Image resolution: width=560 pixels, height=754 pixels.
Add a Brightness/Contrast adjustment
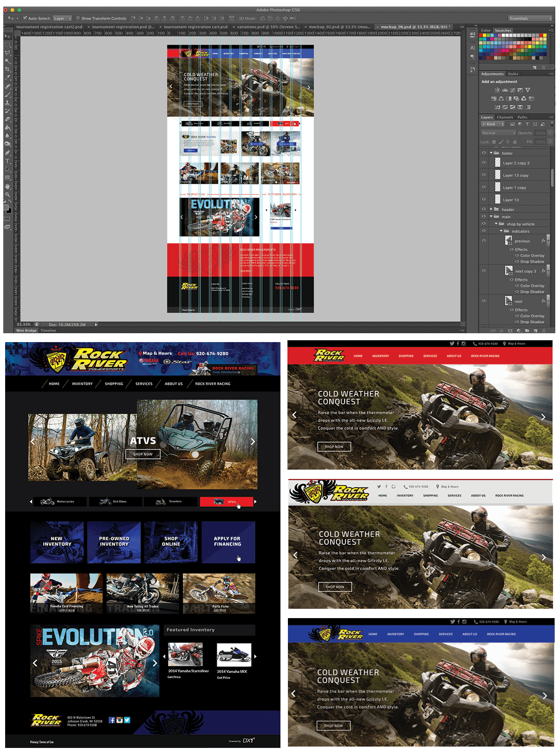click(x=497, y=90)
